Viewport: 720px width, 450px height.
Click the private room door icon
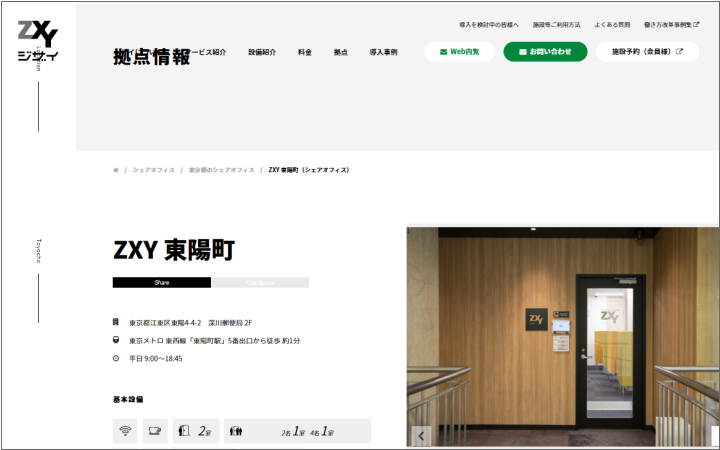click(x=184, y=431)
